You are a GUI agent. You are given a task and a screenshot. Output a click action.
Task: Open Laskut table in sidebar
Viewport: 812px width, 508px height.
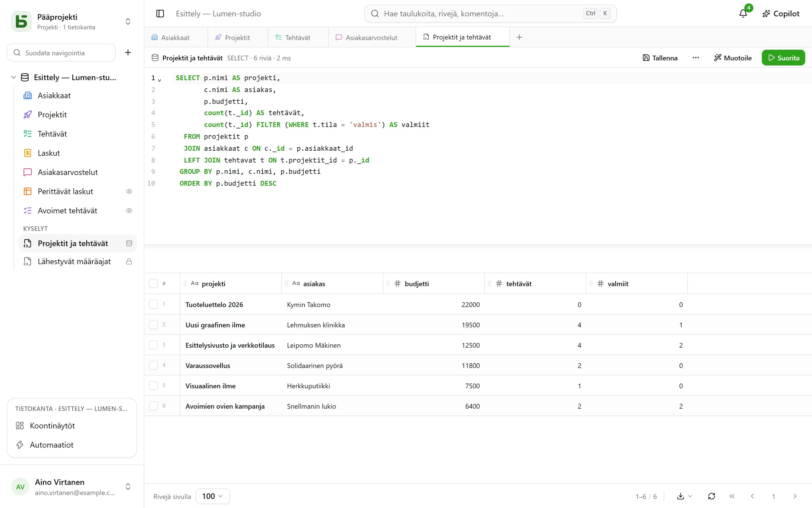pyautogui.click(x=78, y=153)
